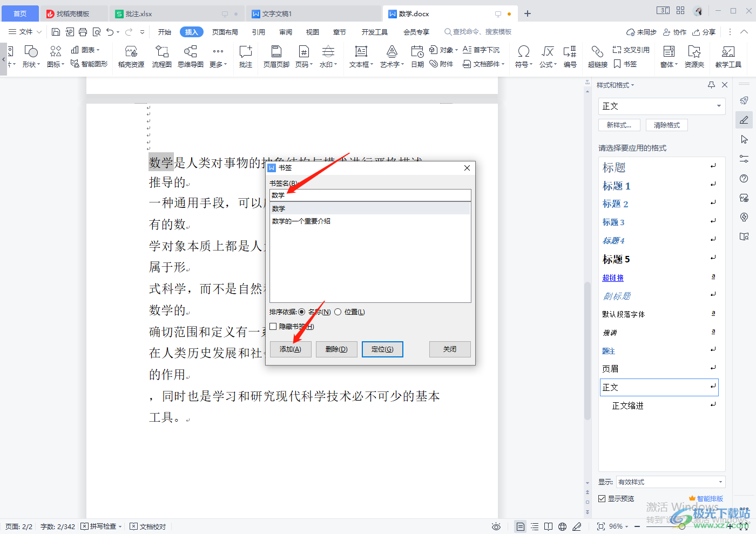Expand the current style dropdown 正文
Image resolution: width=756 pixels, height=534 pixels.
(x=719, y=106)
